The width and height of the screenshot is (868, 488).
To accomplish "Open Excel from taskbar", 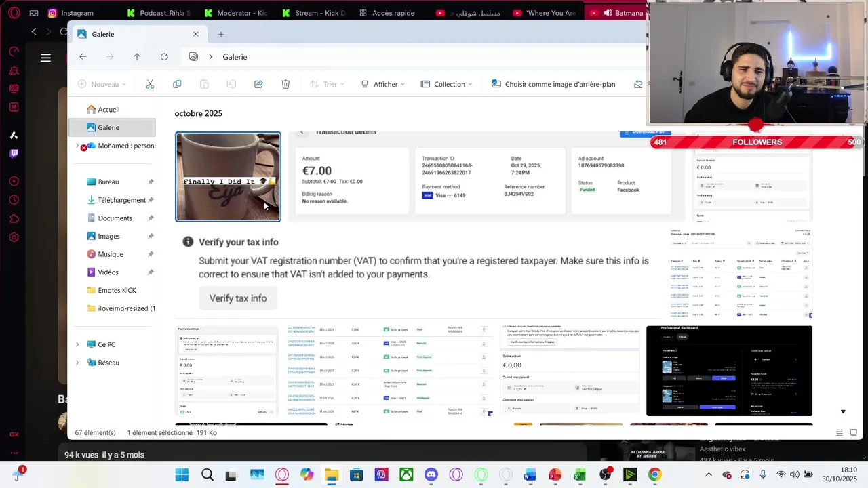I will point(580,475).
